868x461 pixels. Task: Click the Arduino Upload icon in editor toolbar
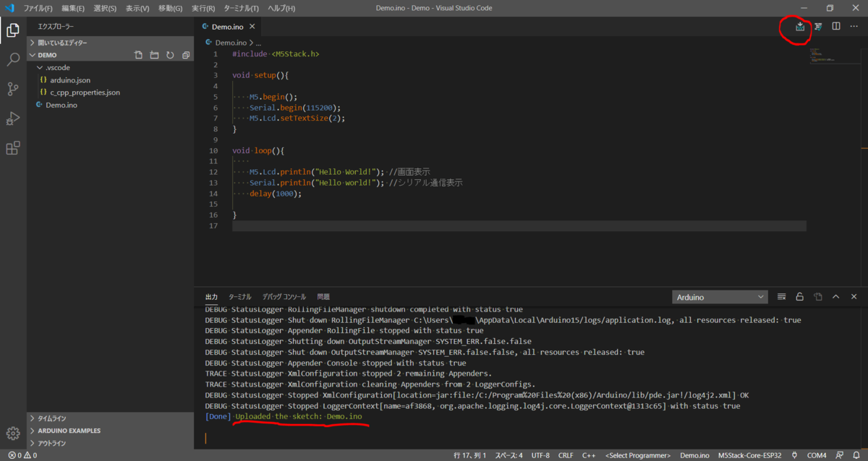click(x=800, y=27)
